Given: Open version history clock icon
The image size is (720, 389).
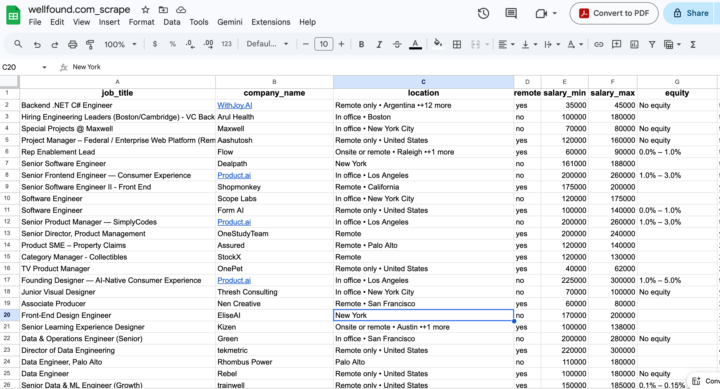Looking at the screenshot, I should 483,13.
